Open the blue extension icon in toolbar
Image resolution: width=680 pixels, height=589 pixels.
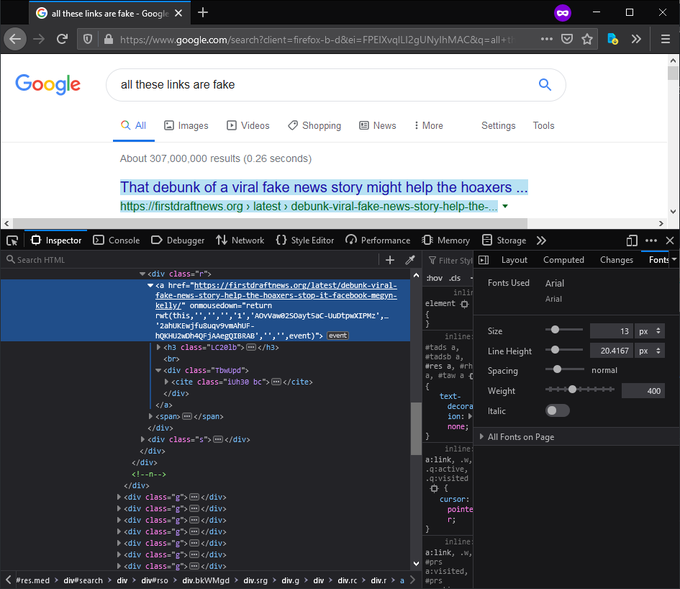[x=612, y=39]
